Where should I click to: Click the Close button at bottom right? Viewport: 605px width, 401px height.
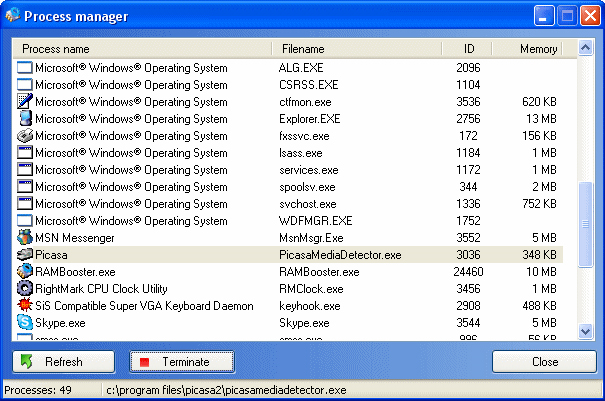coord(544,362)
